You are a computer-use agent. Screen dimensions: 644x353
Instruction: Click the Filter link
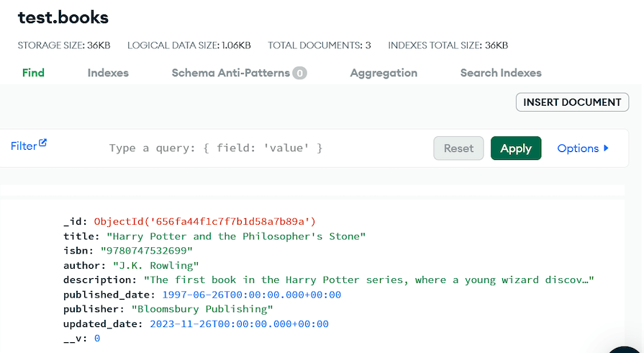pos(24,146)
